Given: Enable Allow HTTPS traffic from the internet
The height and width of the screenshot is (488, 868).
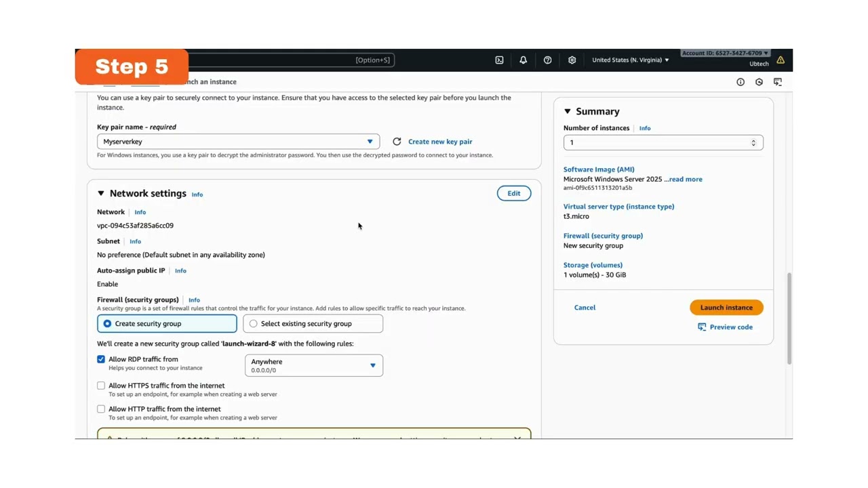Looking at the screenshot, I should (101, 386).
